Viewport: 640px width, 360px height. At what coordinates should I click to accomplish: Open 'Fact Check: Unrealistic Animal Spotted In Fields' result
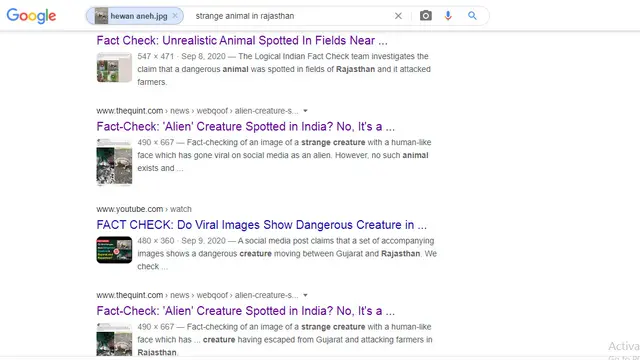242,40
